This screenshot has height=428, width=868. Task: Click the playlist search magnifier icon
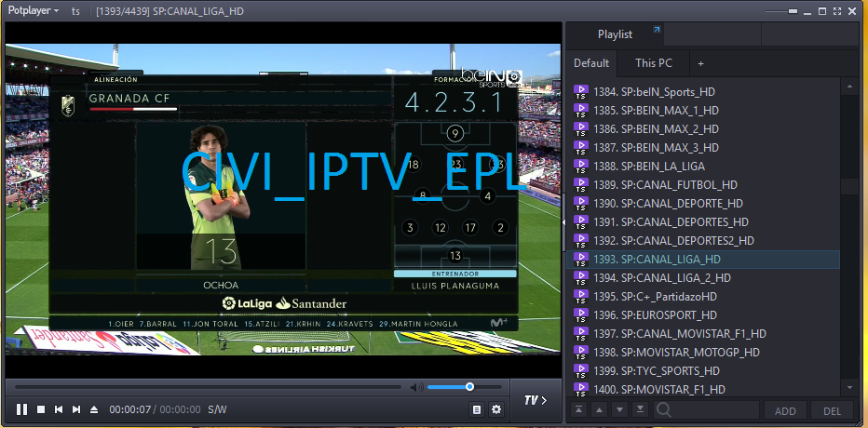(664, 409)
